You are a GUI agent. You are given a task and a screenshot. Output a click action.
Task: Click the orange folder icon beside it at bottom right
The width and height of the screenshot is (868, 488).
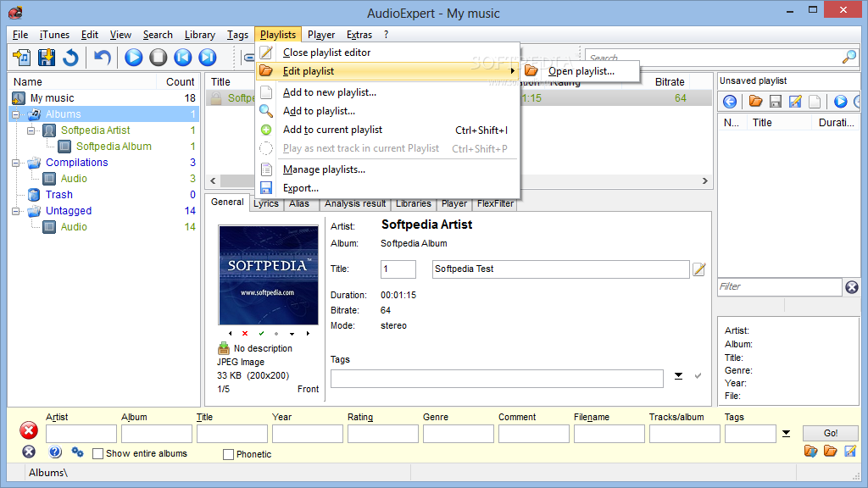(x=831, y=451)
